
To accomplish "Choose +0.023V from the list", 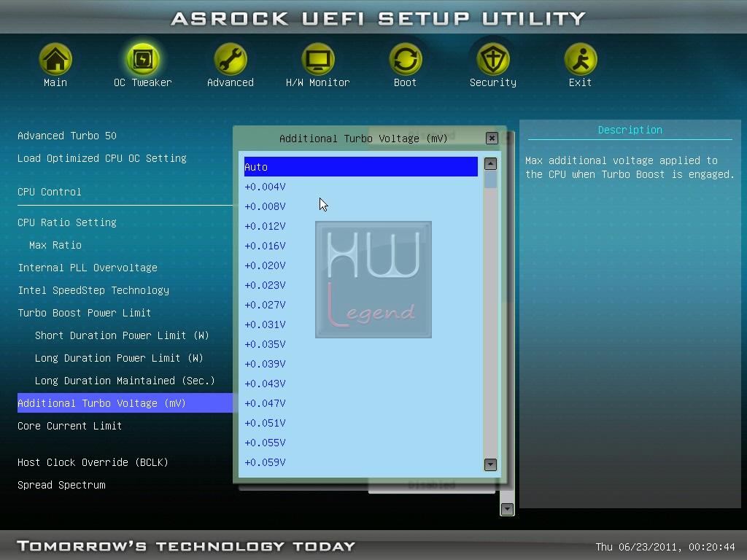I will 360,285.
